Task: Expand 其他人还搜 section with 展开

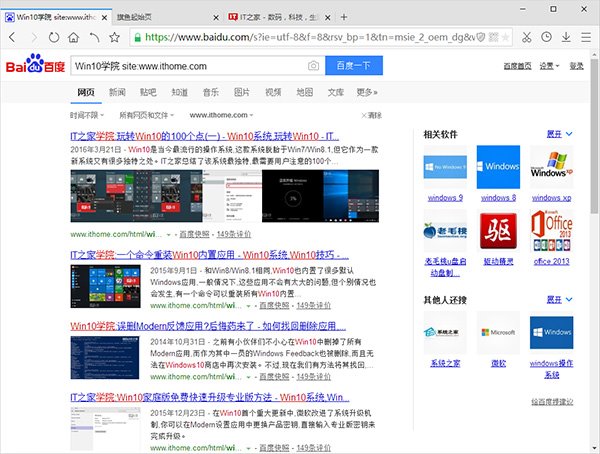Action: (559, 299)
